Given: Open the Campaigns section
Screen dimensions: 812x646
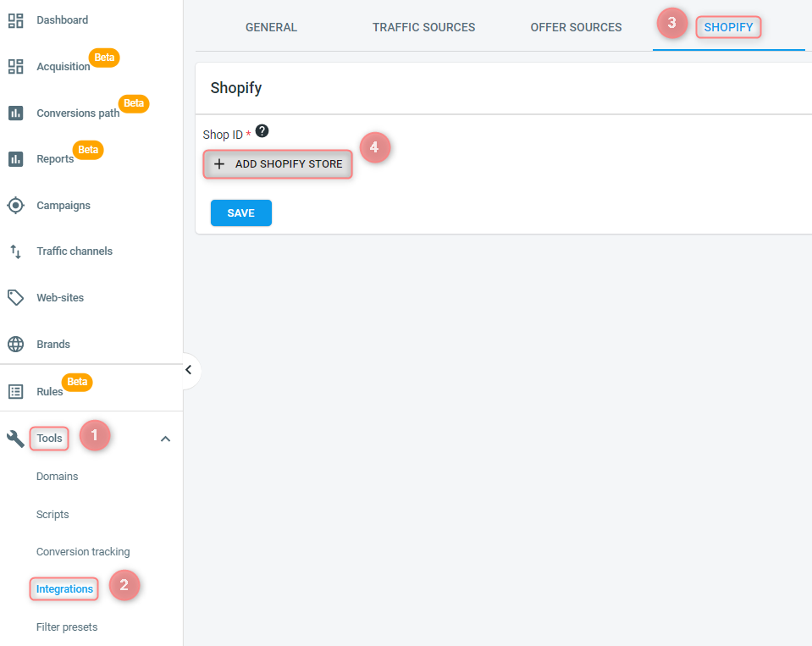Looking at the screenshot, I should [x=64, y=206].
